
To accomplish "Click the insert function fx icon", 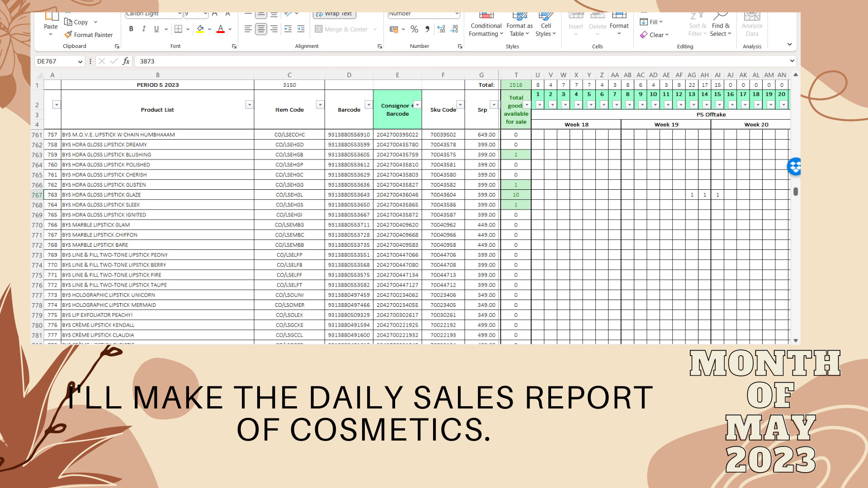I will tap(126, 61).
